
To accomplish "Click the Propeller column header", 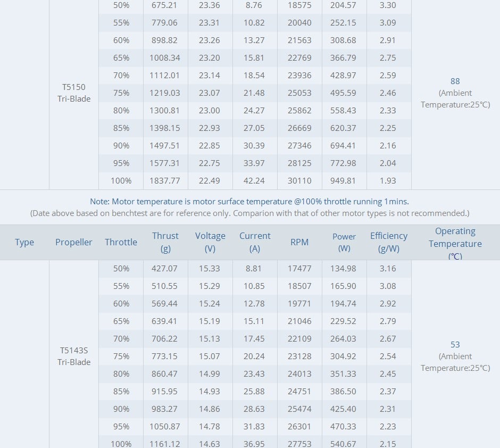I will click(73, 242).
